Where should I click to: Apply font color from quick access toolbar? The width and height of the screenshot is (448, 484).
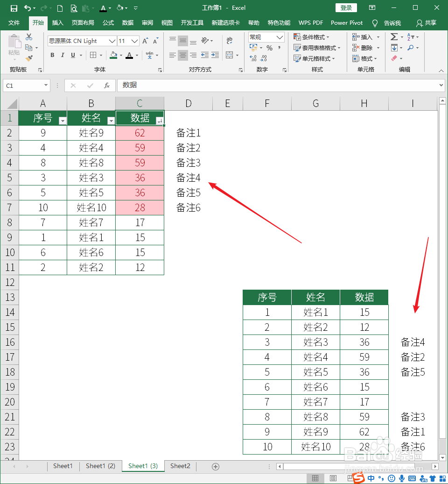(x=103, y=8)
